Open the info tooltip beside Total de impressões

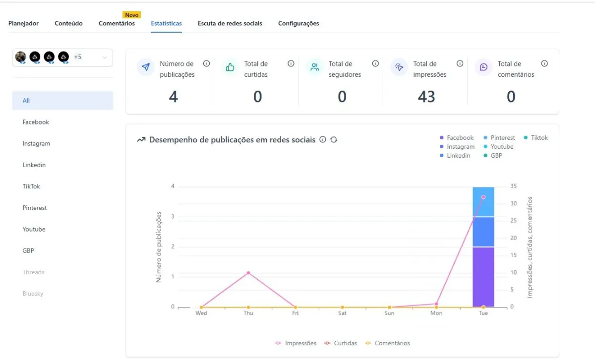pyautogui.click(x=460, y=63)
